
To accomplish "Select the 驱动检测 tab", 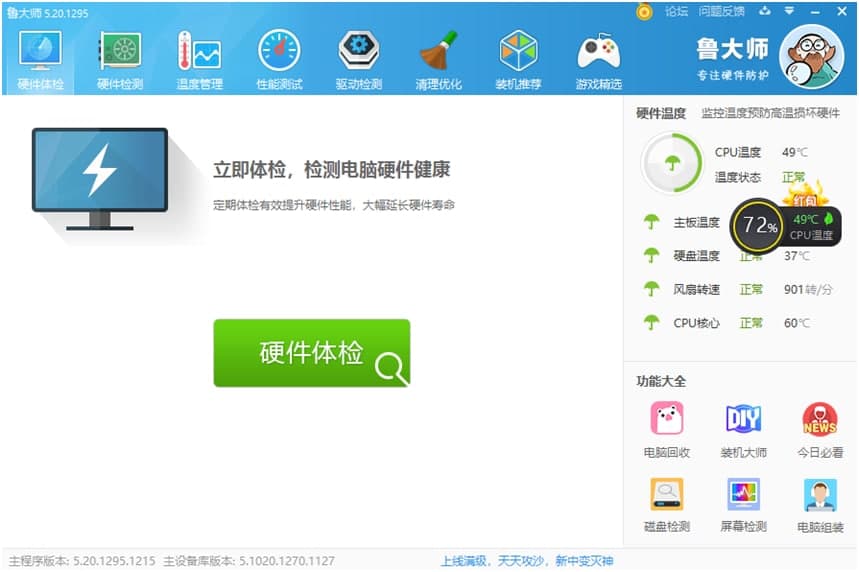I will [x=359, y=59].
